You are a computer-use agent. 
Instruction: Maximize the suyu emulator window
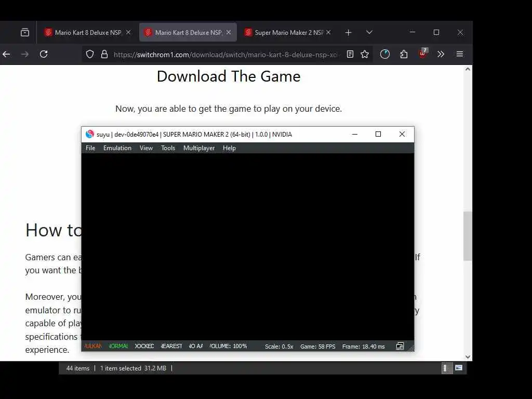click(x=378, y=135)
